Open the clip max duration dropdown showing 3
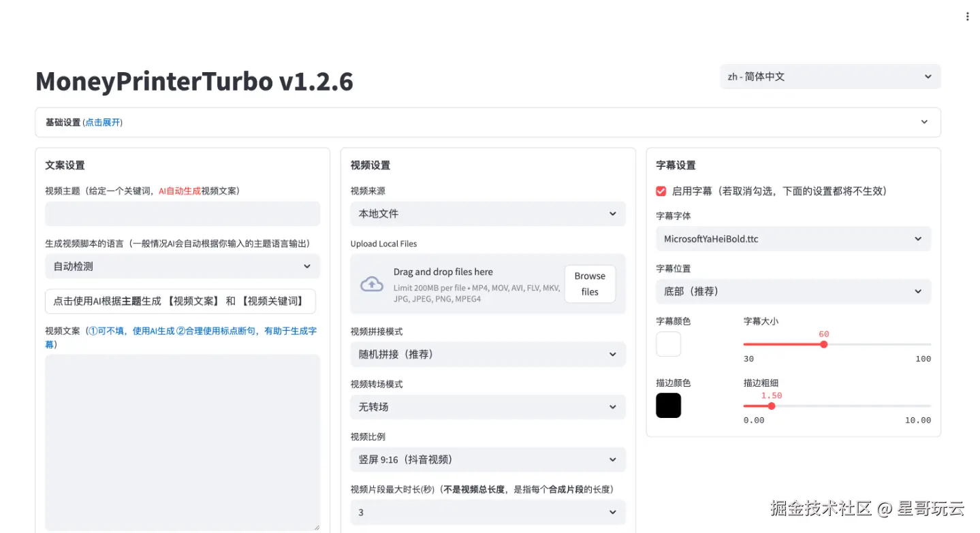Viewport: 980px width, 533px height. [x=488, y=512]
